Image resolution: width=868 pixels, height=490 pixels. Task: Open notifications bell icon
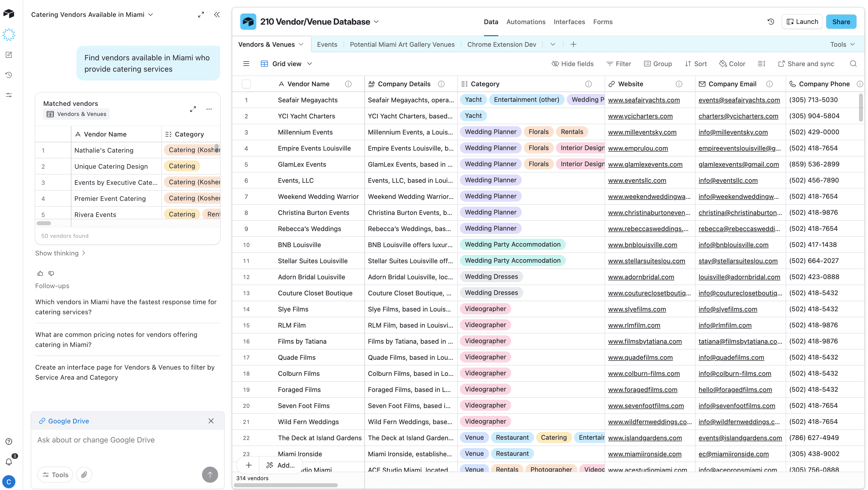pos(9,462)
